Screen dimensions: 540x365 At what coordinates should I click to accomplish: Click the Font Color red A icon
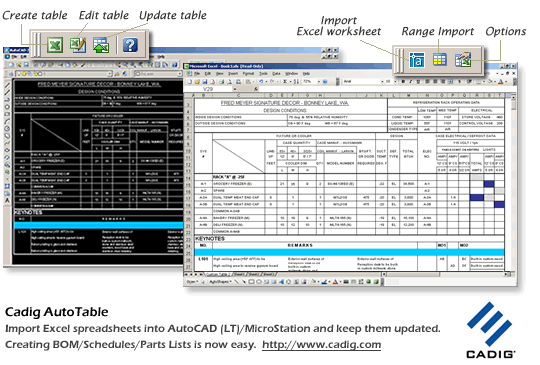click(500, 82)
